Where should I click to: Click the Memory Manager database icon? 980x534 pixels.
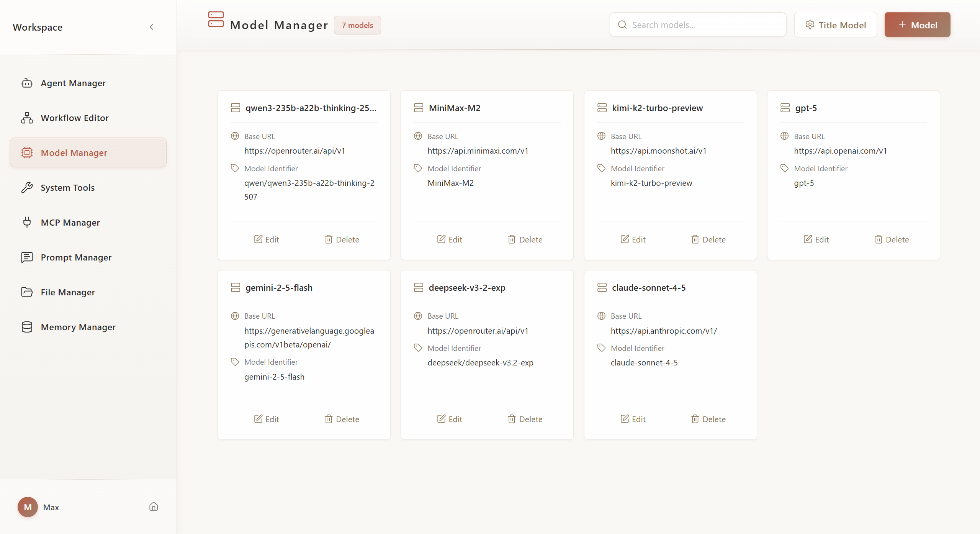tap(27, 327)
